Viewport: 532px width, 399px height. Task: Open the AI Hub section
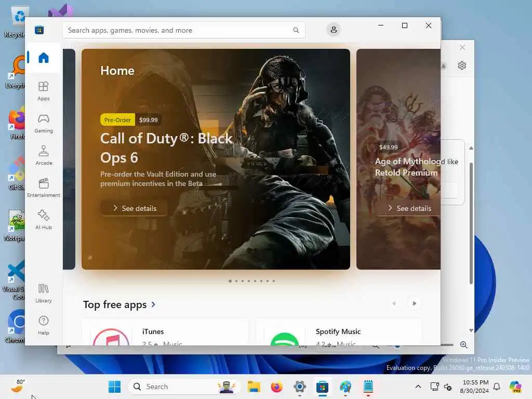tap(44, 220)
